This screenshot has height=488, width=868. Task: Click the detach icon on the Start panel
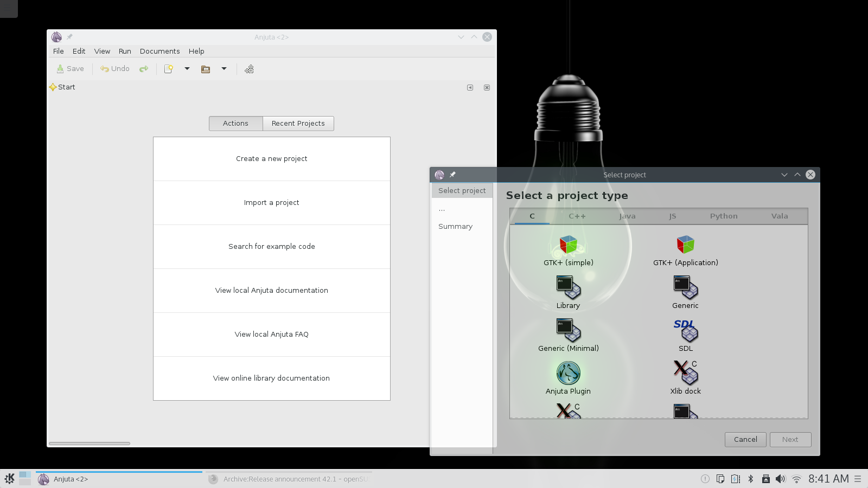tap(470, 87)
